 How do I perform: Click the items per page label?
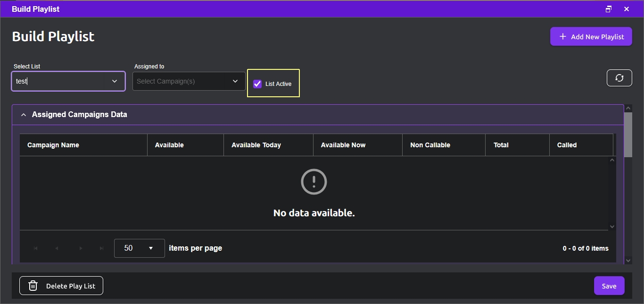pos(196,248)
